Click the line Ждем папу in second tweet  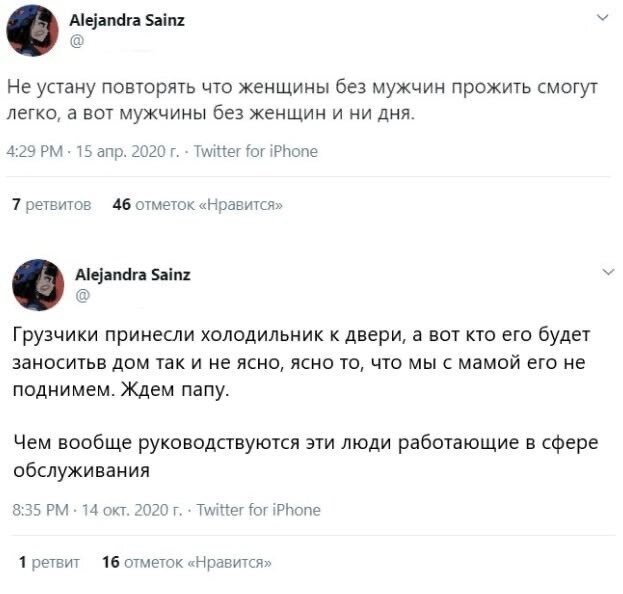click(x=174, y=389)
